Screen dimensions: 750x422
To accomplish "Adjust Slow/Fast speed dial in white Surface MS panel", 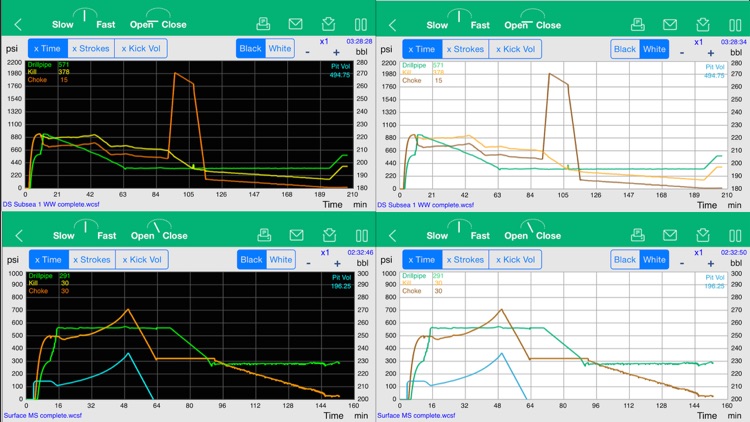I will click(459, 227).
